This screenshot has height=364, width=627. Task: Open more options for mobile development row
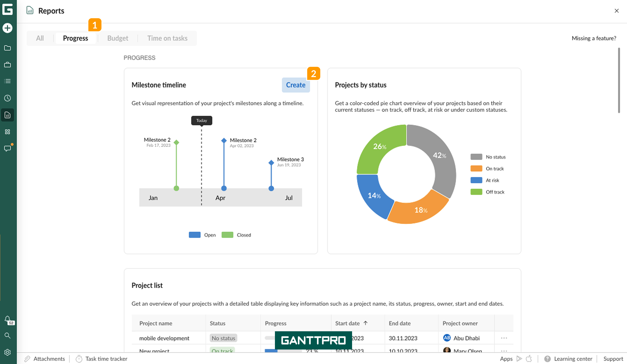(504, 338)
